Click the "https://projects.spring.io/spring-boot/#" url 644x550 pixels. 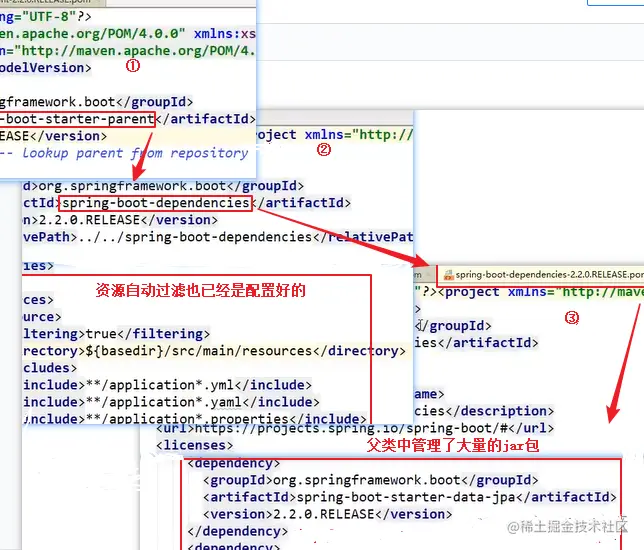[351, 428]
